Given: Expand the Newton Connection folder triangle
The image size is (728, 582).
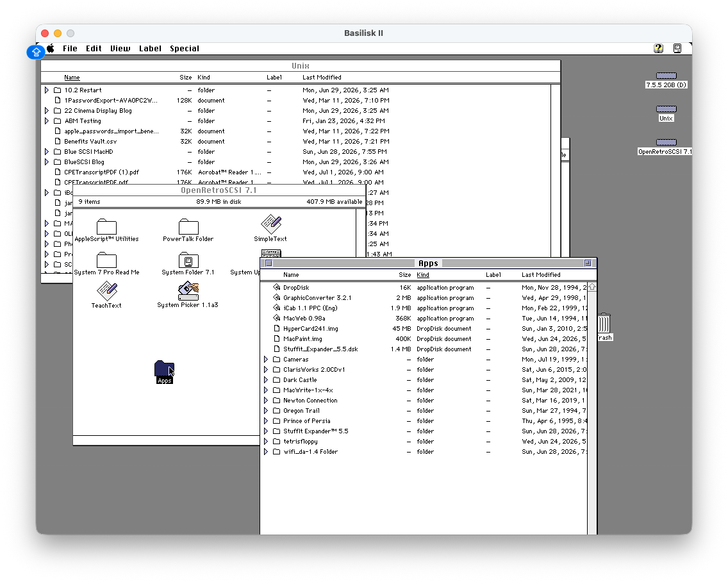Looking at the screenshot, I should pos(266,401).
